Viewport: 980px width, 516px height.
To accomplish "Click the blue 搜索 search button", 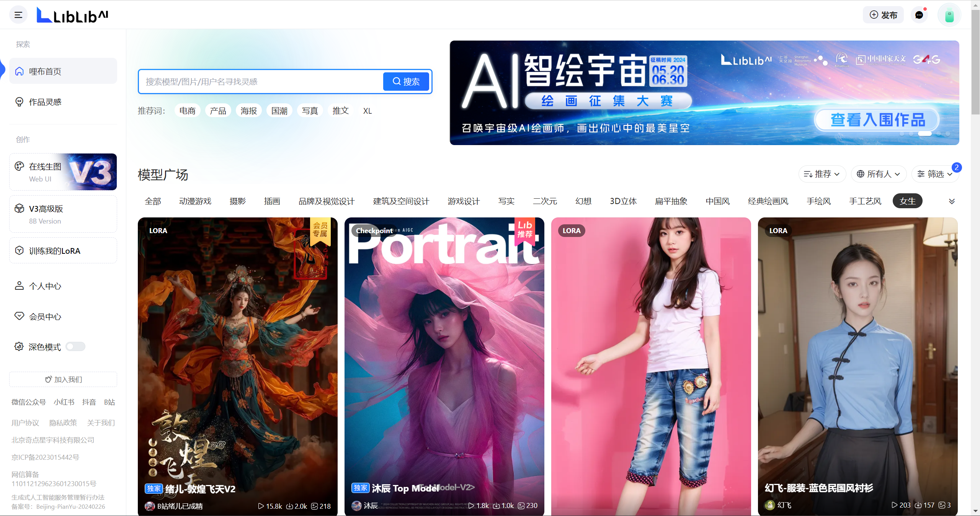I will pos(406,82).
